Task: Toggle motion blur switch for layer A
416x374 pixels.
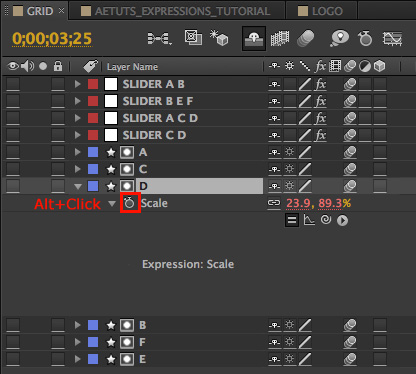Action: pos(350,152)
